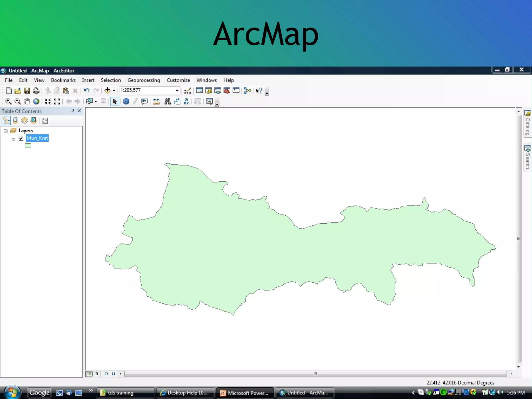Collapse the Layers data frame

[x=5, y=131]
